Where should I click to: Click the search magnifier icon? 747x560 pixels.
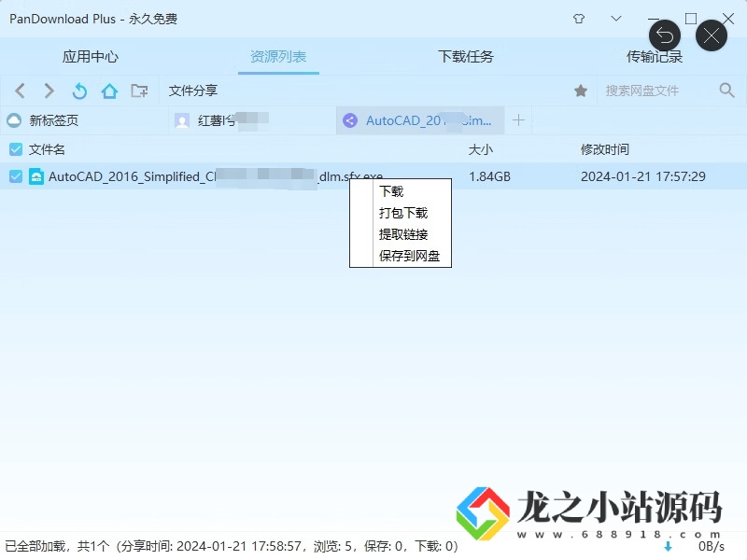click(x=726, y=90)
